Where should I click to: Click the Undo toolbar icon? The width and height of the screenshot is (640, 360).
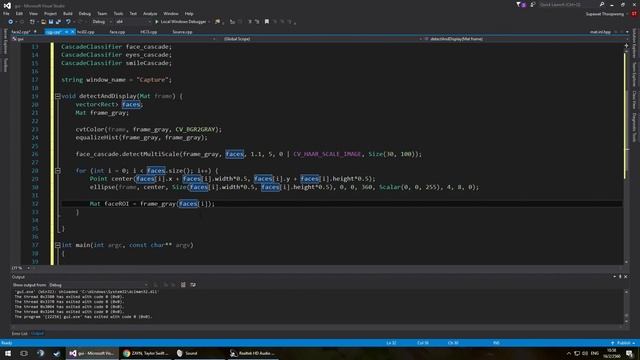68,22
